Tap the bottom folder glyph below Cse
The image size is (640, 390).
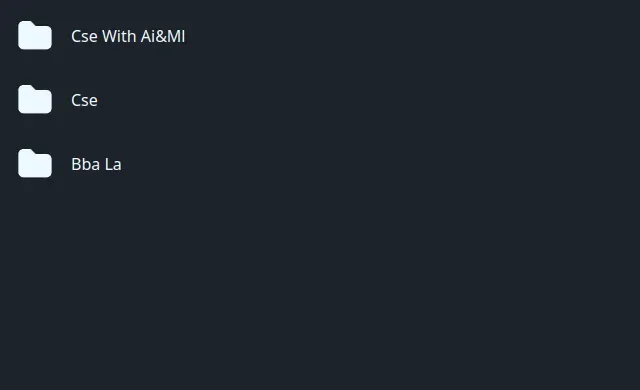coord(35,164)
